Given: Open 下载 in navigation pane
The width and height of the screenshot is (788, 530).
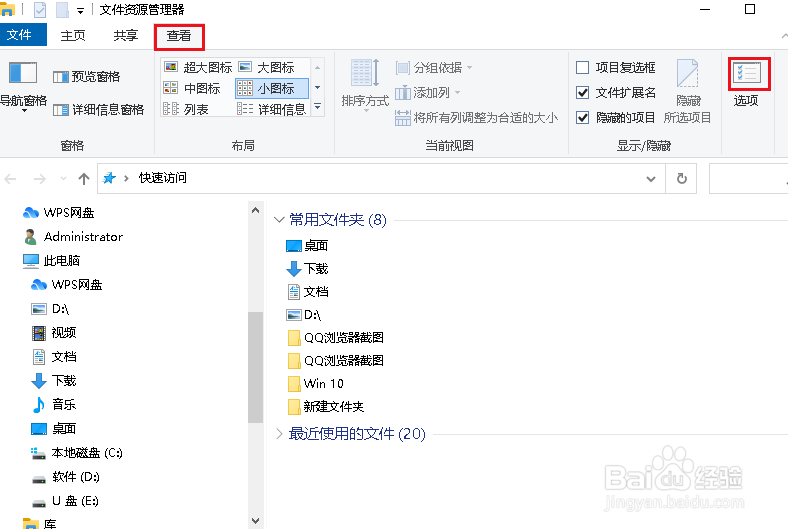Looking at the screenshot, I should pos(54,381).
